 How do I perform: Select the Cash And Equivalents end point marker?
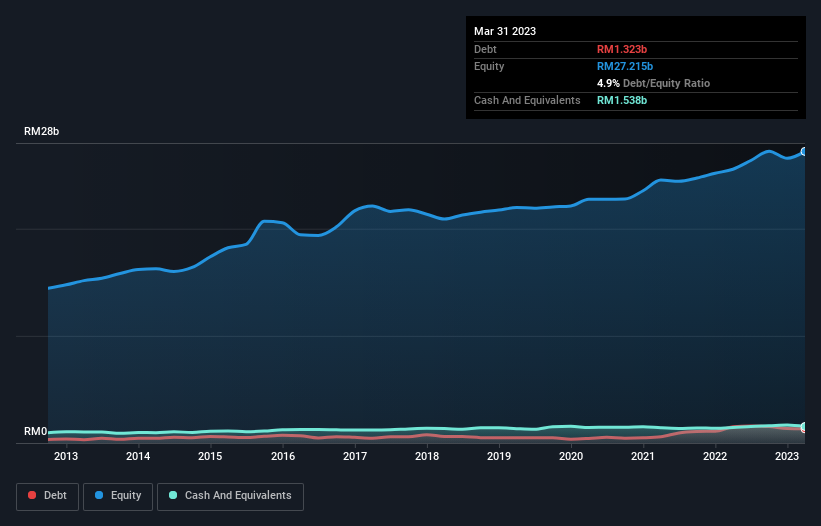(804, 428)
